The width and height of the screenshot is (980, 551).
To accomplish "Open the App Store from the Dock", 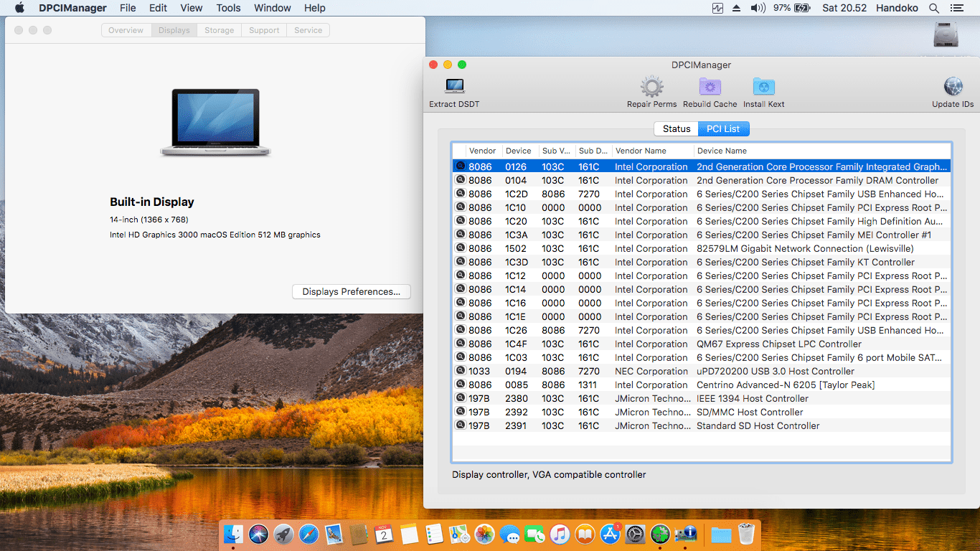I will pyautogui.click(x=610, y=534).
